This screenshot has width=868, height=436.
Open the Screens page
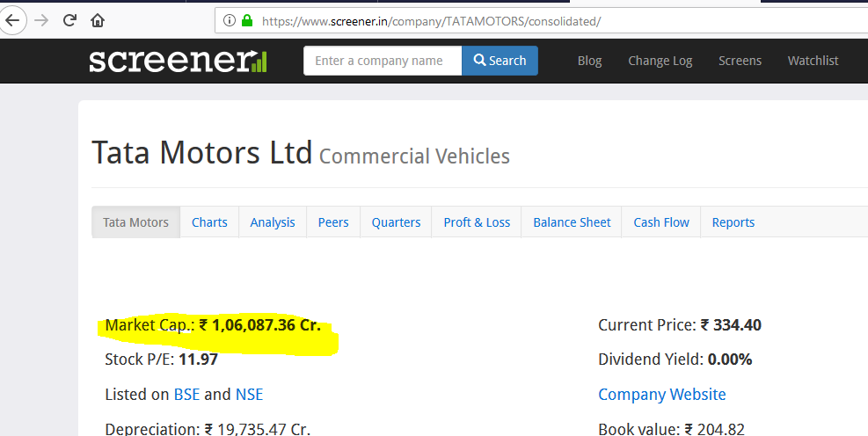pyautogui.click(x=740, y=61)
